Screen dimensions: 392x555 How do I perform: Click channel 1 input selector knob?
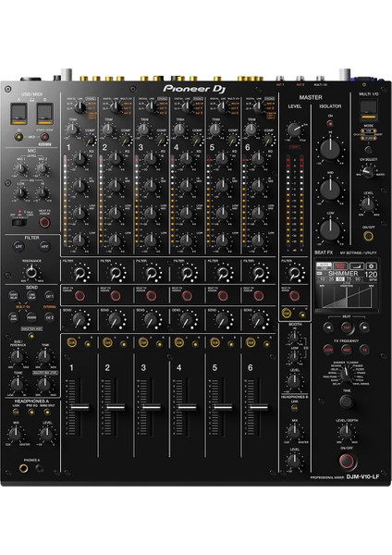[x=80, y=107]
